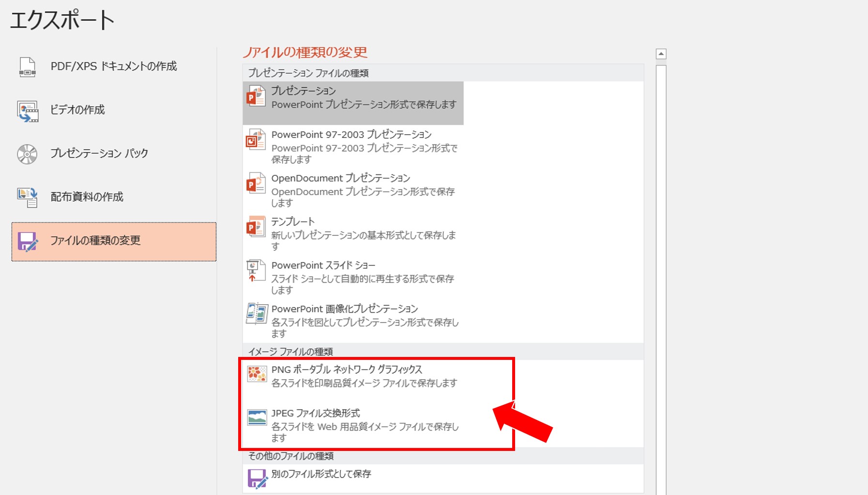
Task: Click the PDF/XPS document icon
Action: click(27, 66)
